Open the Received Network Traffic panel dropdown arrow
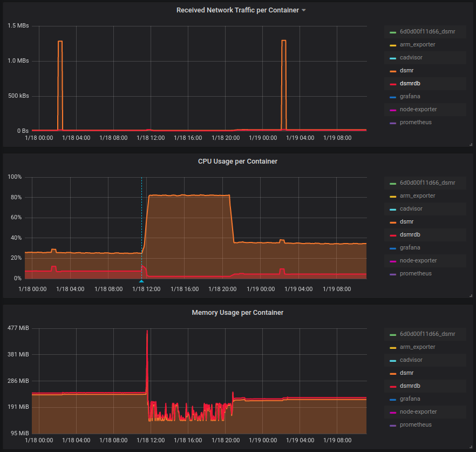The width and height of the screenshot is (476, 452). coord(303,10)
